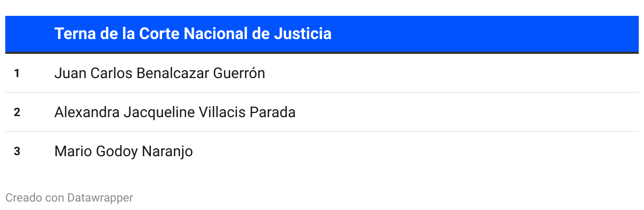Open the Creado con Datawrapper attribution

pyautogui.click(x=69, y=198)
